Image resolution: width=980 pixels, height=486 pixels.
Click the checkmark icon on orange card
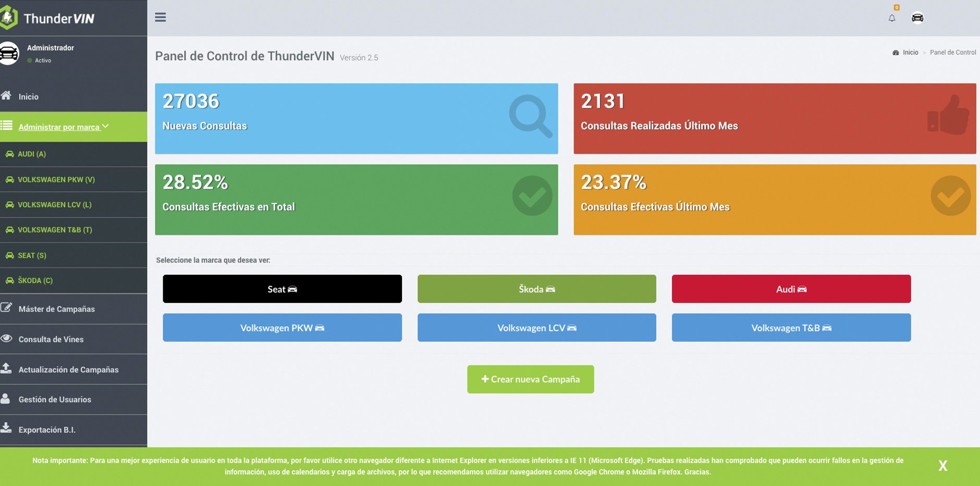pos(950,196)
